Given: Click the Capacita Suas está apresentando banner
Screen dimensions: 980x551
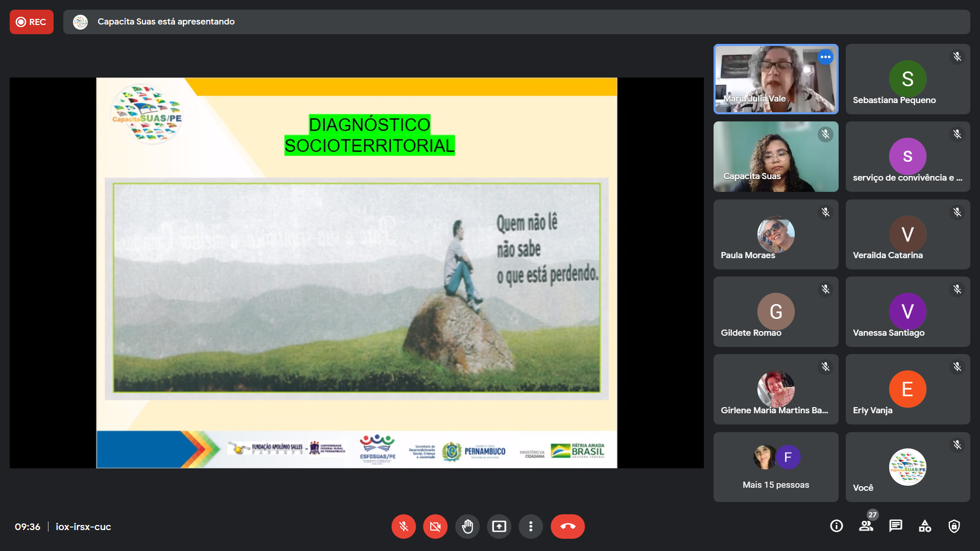Looking at the screenshot, I should [x=166, y=22].
